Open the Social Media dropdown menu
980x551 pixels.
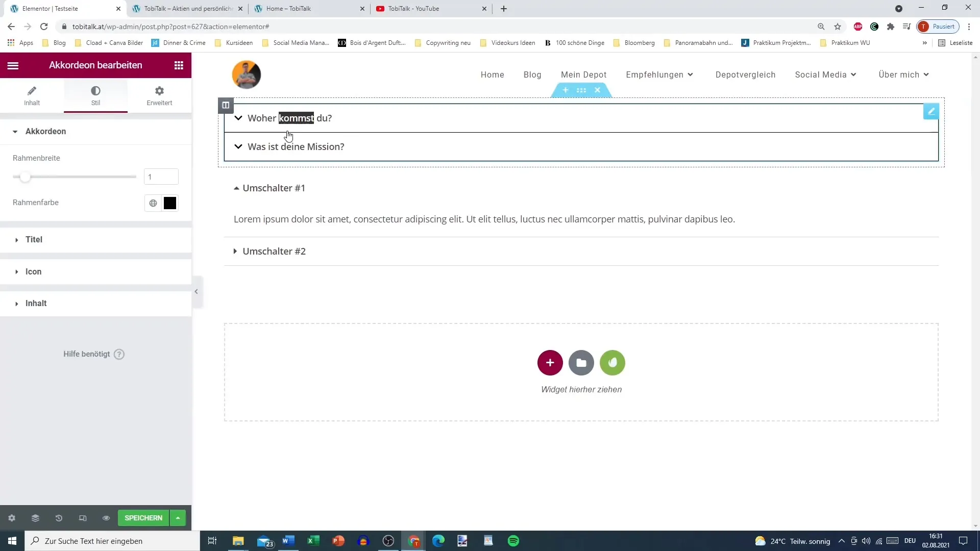click(825, 75)
